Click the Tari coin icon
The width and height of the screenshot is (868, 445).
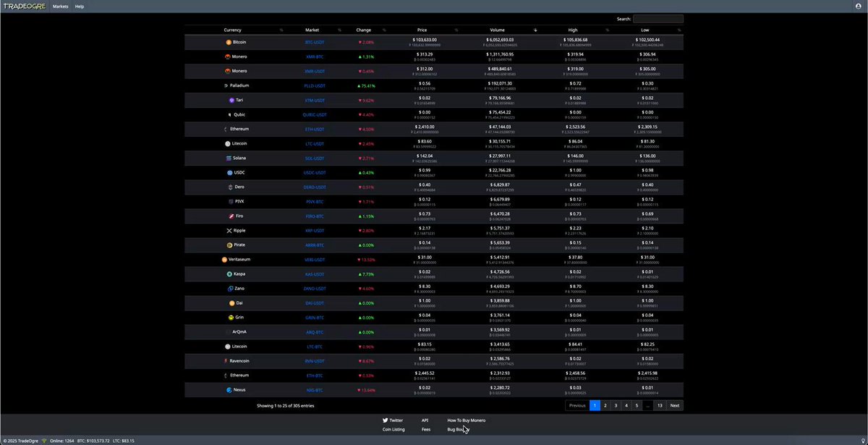(231, 100)
